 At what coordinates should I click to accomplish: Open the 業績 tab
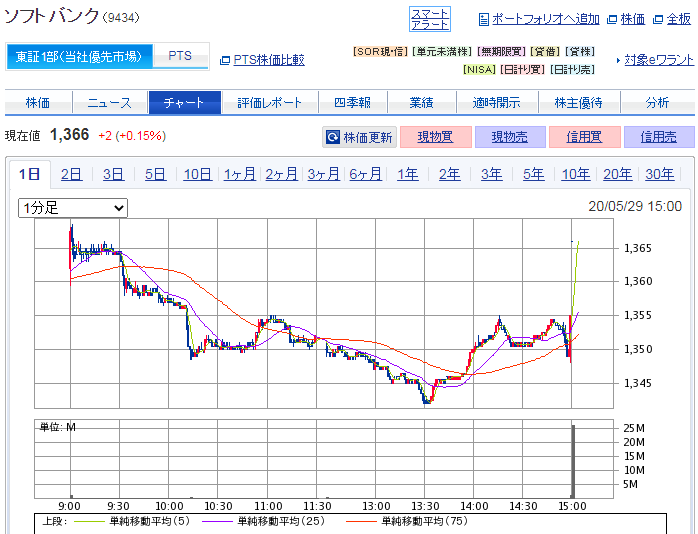[422, 103]
